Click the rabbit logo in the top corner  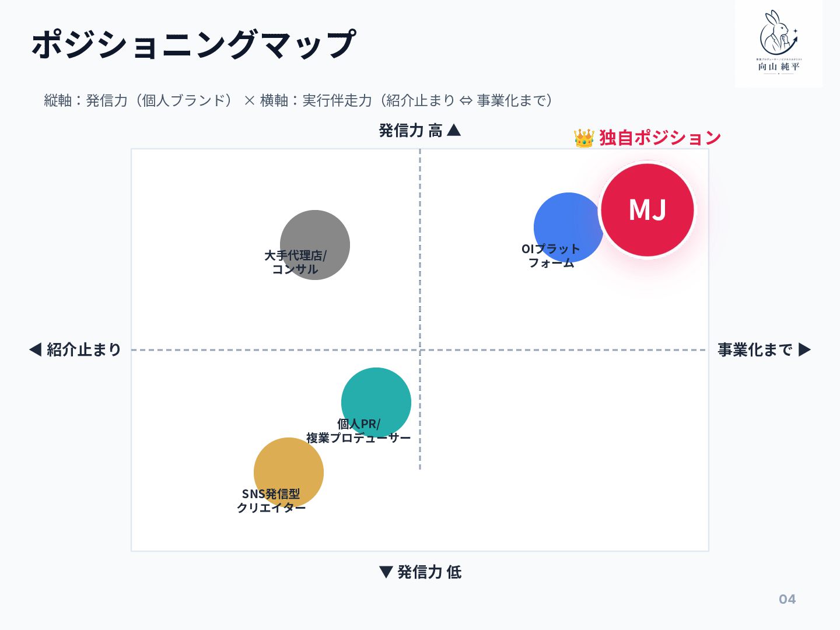point(779,43)
